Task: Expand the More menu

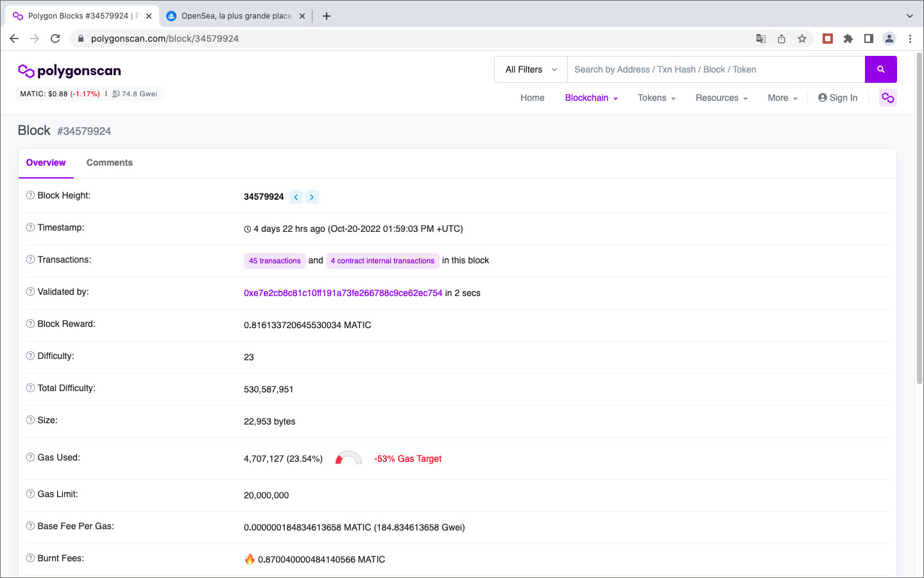Action: pos(782,98)
